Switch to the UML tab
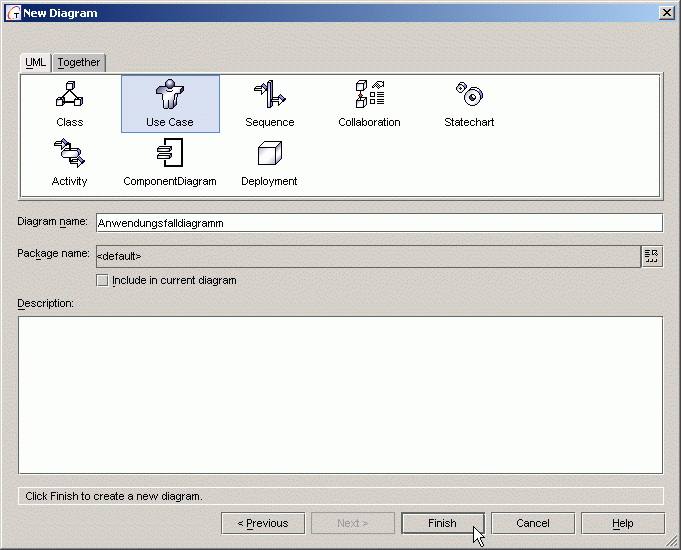 (36, 62)
